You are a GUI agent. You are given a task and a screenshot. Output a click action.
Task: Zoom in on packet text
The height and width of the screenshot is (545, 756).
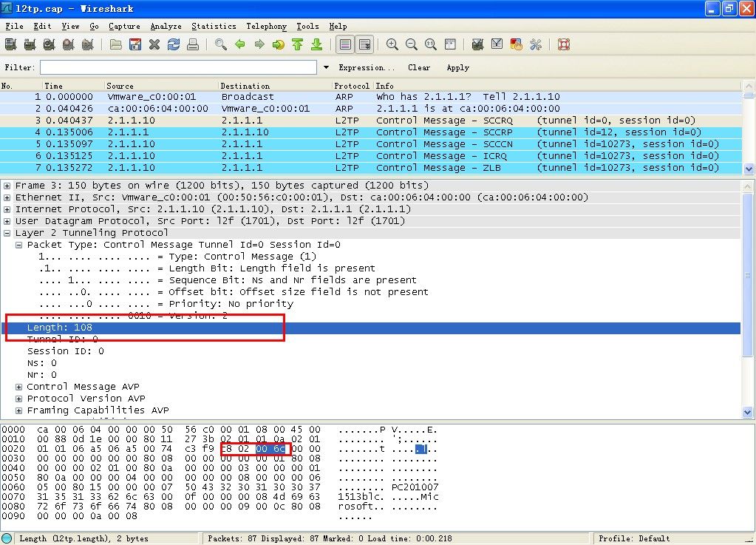392,44
